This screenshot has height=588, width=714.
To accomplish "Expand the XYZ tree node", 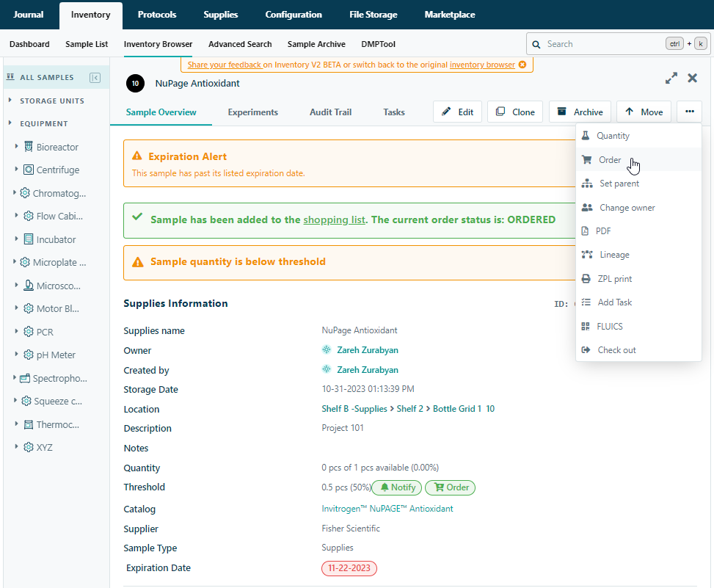I will click(x=16, y=447).
